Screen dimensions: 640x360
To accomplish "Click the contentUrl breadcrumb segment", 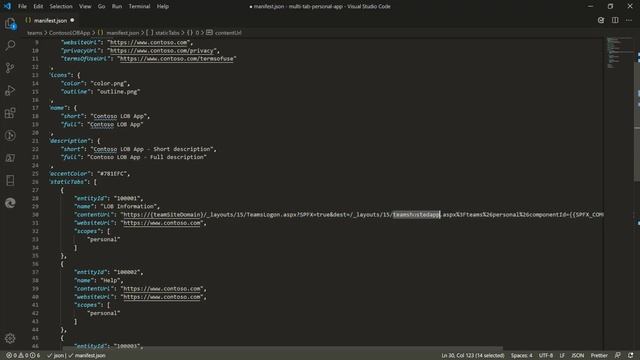I will (228, 33).
